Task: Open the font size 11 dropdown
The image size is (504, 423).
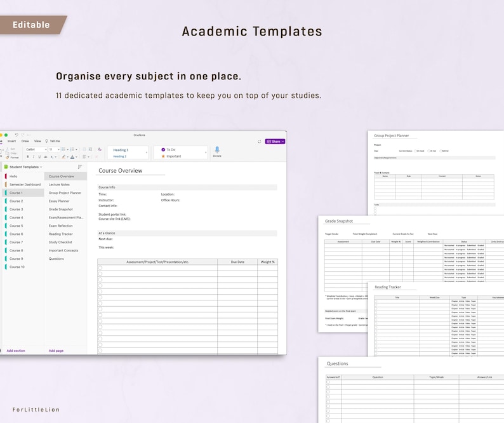Action: click(x=58, y=150)
